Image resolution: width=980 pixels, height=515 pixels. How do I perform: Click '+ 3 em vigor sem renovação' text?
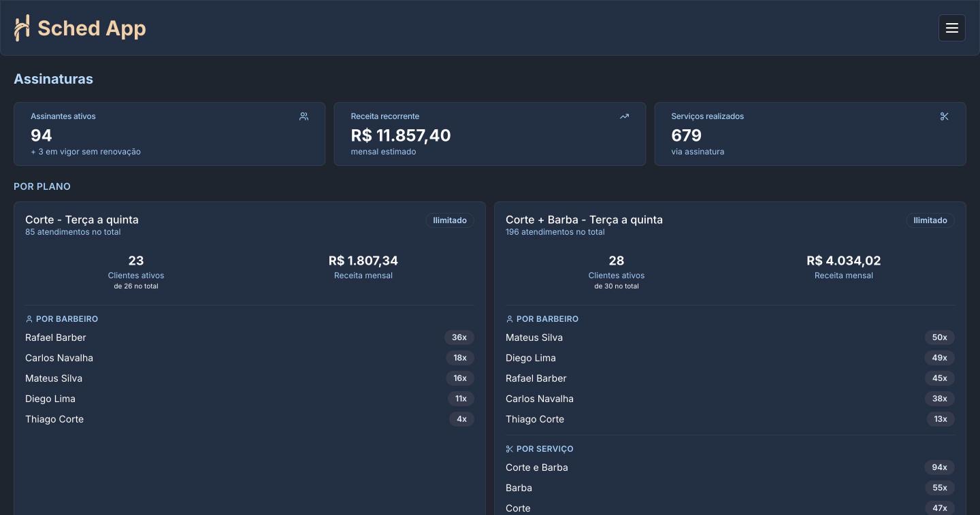[x=86, y=152]
